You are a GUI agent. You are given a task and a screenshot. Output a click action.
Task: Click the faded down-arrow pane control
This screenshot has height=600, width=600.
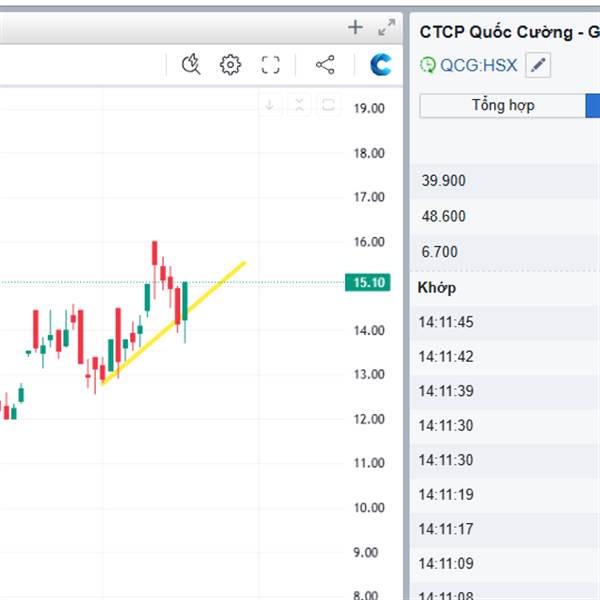[270, 104]
